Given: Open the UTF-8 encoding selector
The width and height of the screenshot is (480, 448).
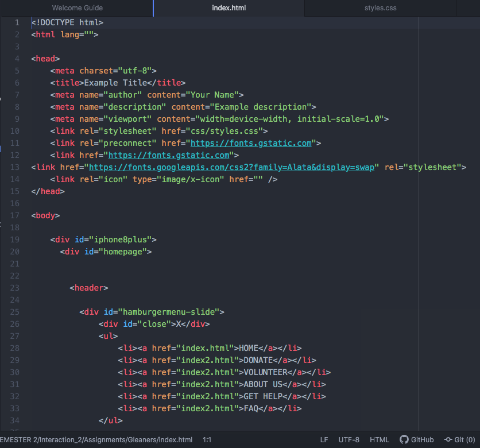Looking at the screenshot, I should [349, 439].
